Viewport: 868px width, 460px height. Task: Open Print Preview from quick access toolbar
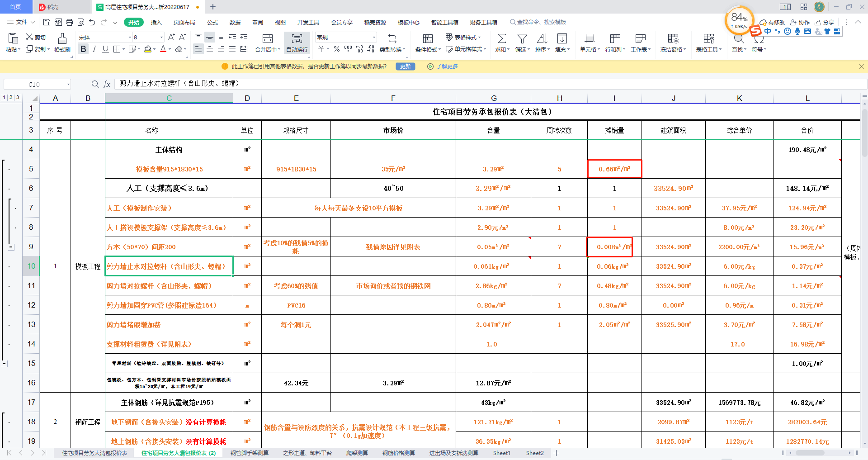(81, 22)
